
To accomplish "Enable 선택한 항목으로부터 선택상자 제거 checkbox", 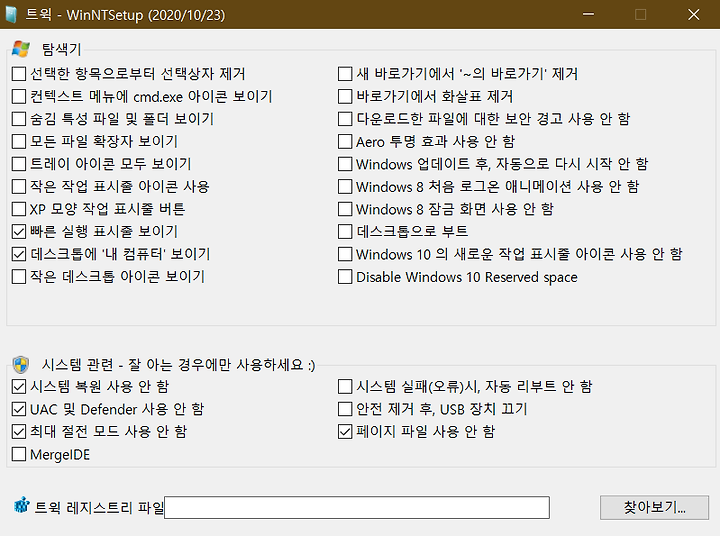I will pos(19,74).
